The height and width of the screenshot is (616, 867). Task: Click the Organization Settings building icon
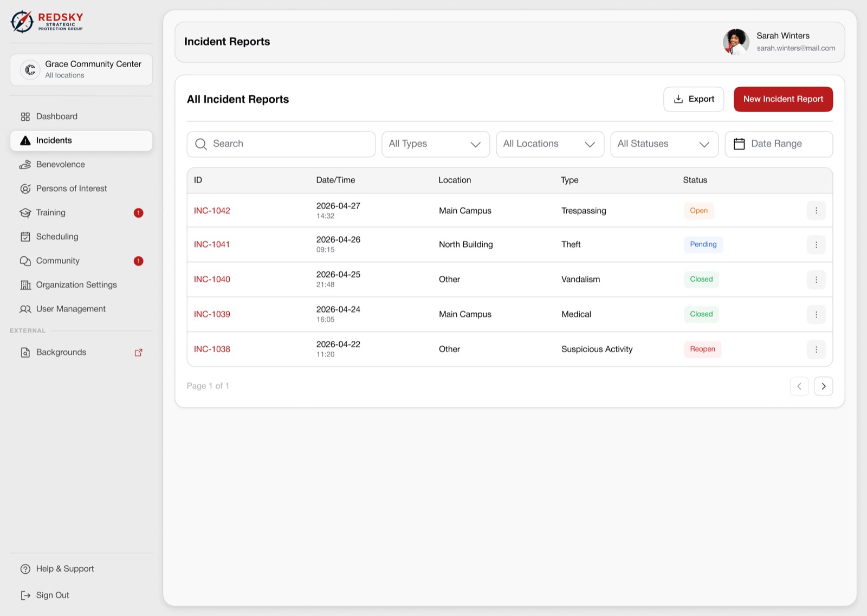point(25,285)
